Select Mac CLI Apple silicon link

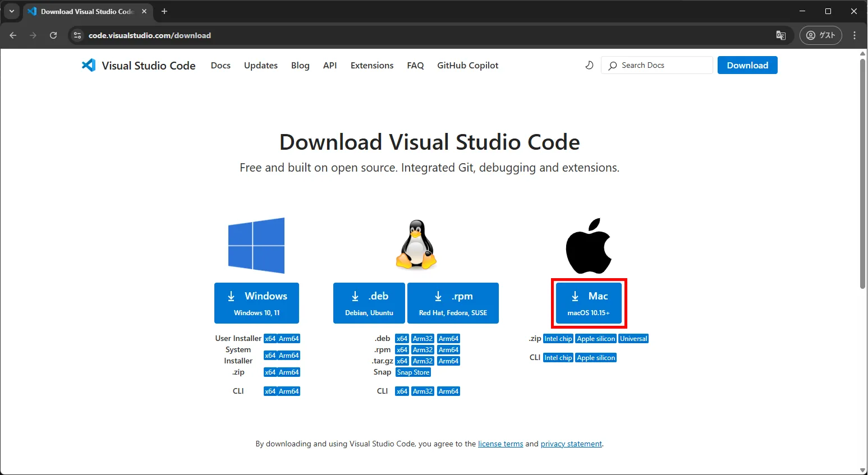pyautogui.click(x=596, y=358)
